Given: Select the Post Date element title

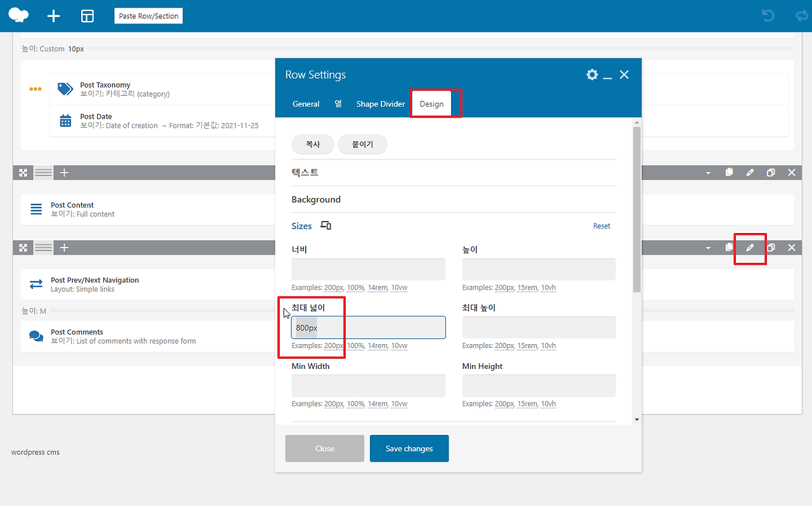Looking at the screenshot, I should [x=96, y=117].
